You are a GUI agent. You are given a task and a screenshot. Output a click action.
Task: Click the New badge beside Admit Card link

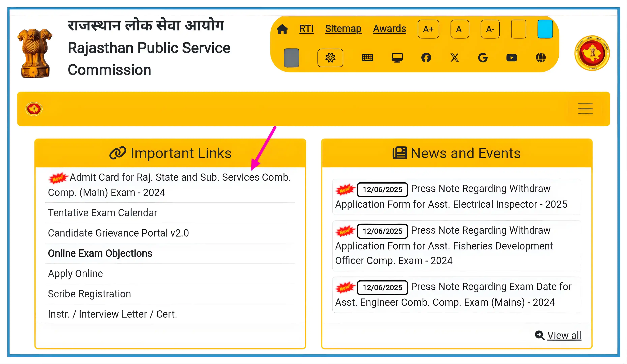click(58, 178)
